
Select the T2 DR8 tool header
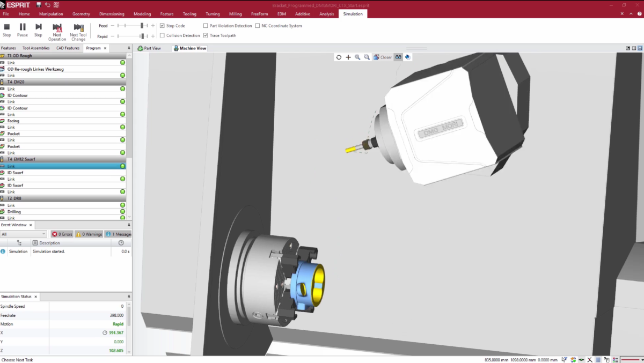(63, 198)
